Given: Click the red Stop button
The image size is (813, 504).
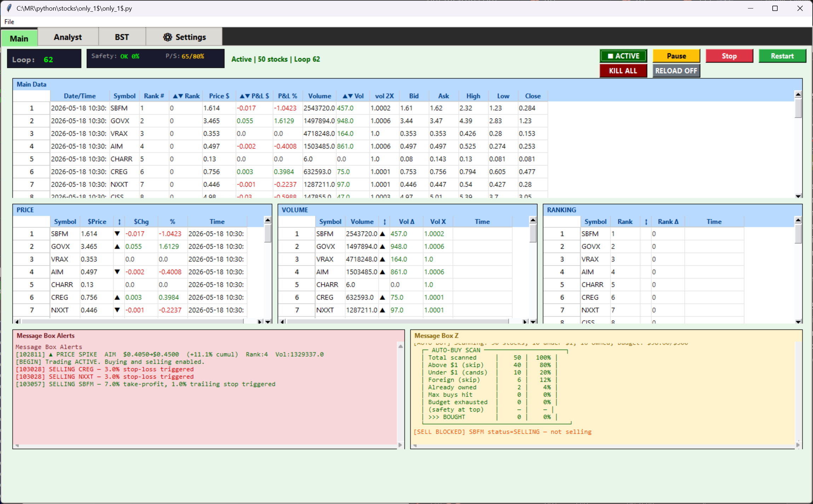Looking at the screenshot, I should [729, 56].
